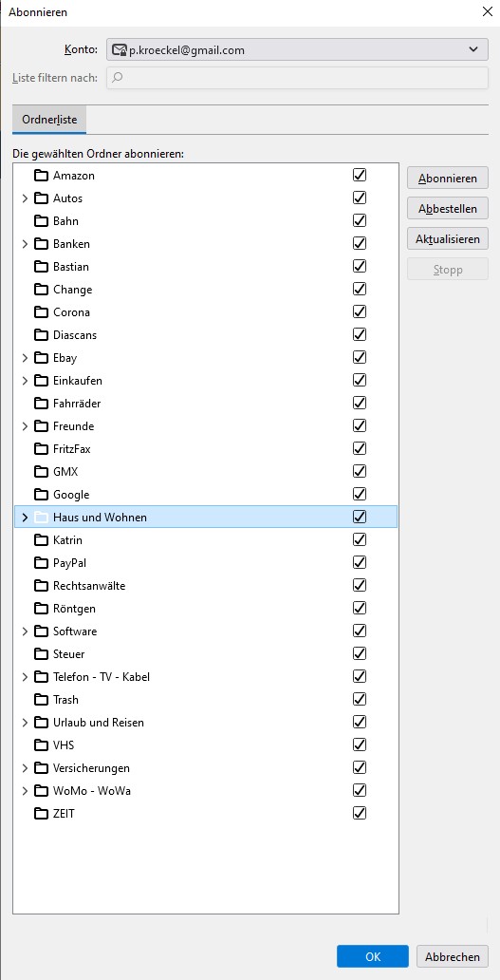
Task: Click the search magnifier icon in filter
Action: [117, 78]
